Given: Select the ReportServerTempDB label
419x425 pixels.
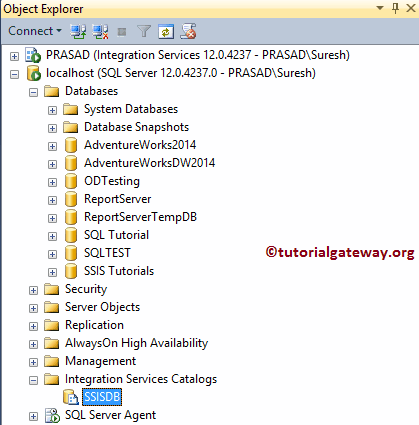Looking at the screenshot, I should coord(140,217).
